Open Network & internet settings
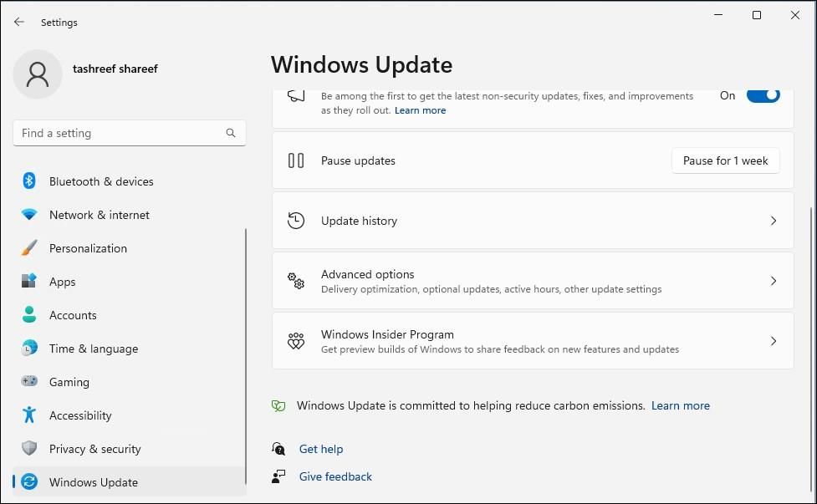Viewport: 817px width, 504px height. click(99, 215)
